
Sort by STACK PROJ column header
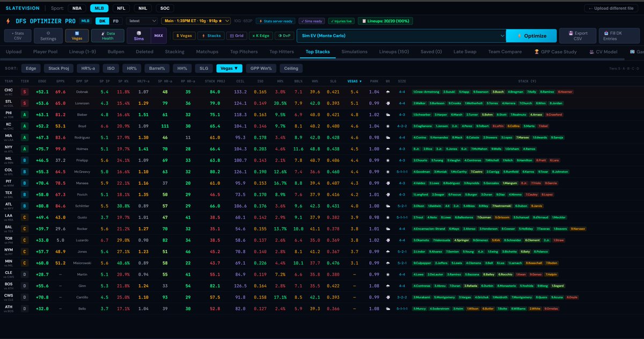pos(215,81)
